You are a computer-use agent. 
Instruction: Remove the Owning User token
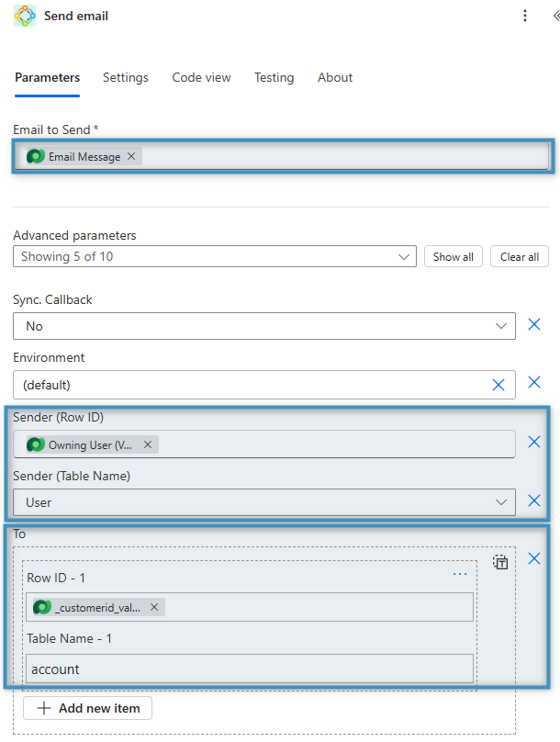(x=147, y=444)
